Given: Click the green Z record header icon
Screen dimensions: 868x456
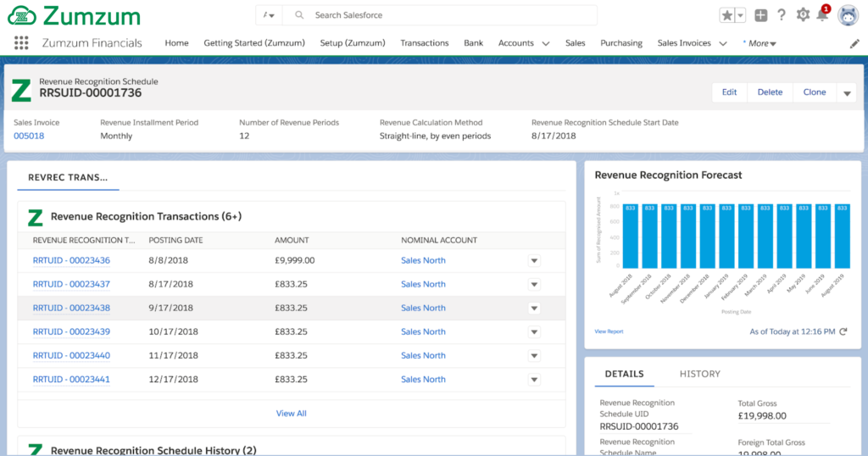Looking at the screenshot, I should 21,90.
